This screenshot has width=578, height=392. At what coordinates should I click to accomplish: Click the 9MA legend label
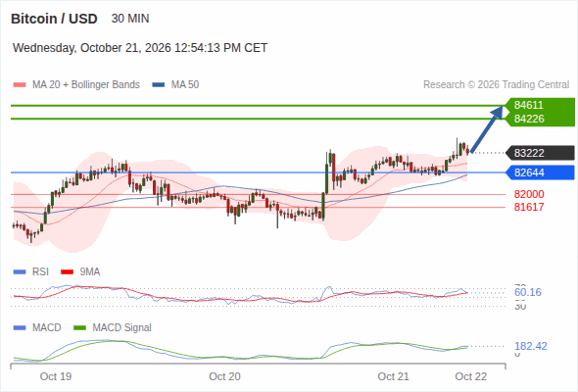(x=90, y=272)
